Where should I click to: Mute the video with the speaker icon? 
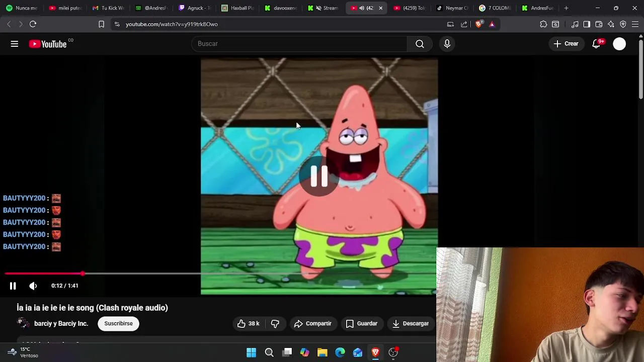(33, 286)
